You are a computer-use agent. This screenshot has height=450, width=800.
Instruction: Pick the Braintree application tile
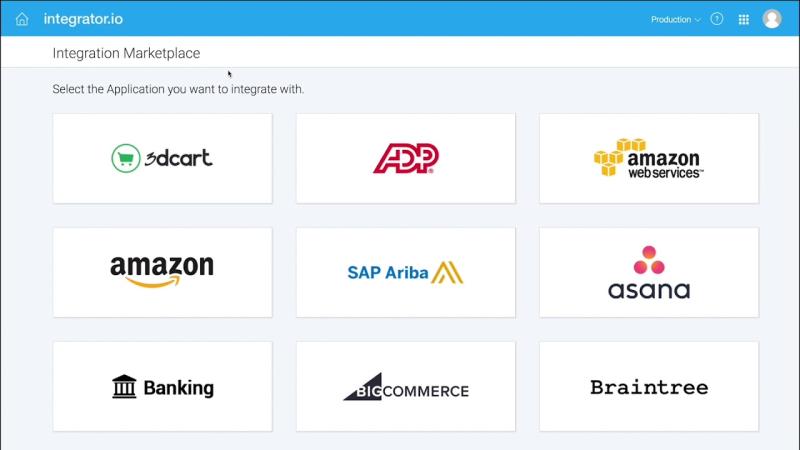coord(649,387)
